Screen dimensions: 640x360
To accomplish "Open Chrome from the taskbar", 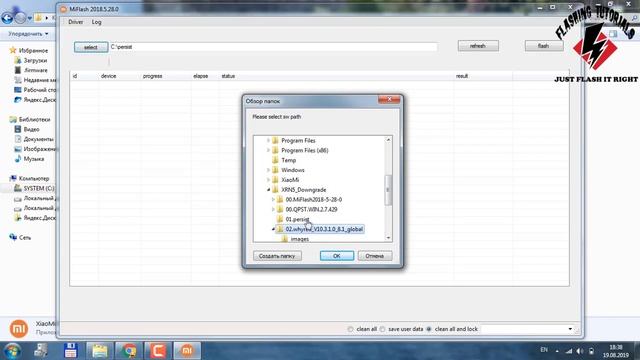I will click(x=129, y=351).
